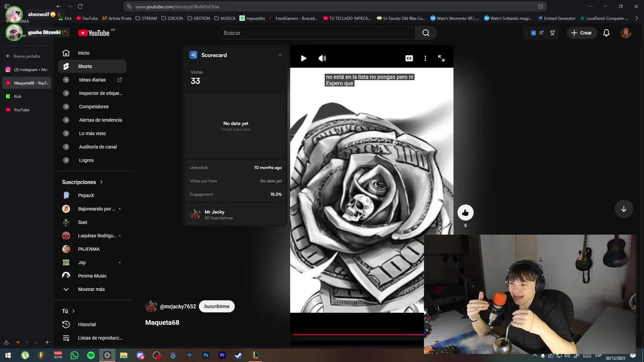Screen dimensions: 644x362
Task: Click the vidIQ extension icon in header
Action: click(x=533, y=33)
